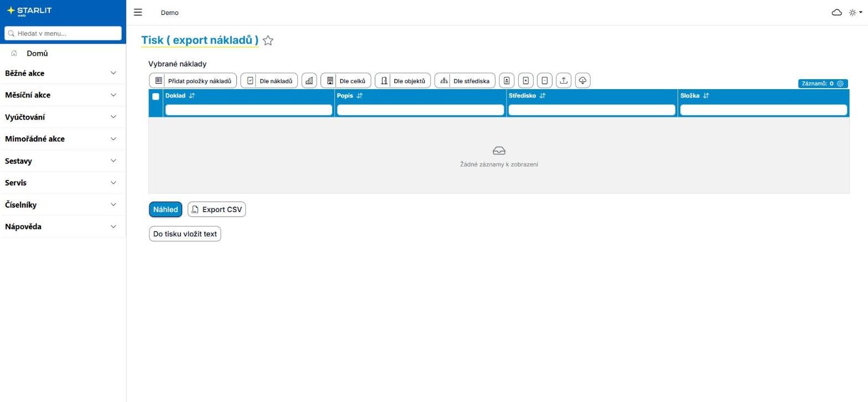Toggle the hamburger sidebar menu
868x402 pixels.
tap(138, 12)
